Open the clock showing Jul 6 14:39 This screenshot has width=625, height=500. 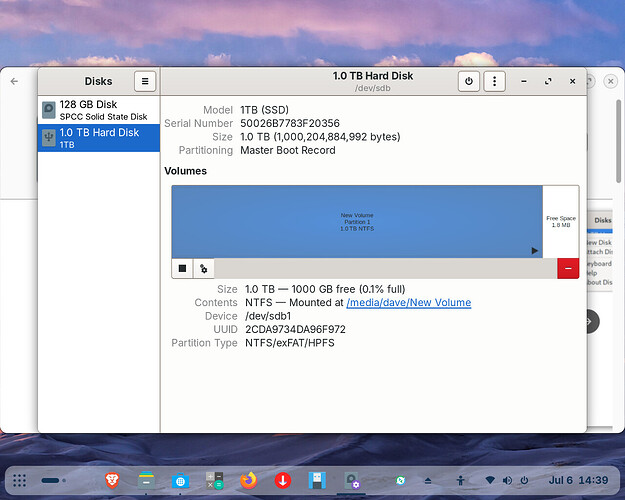tap(578, 480)
